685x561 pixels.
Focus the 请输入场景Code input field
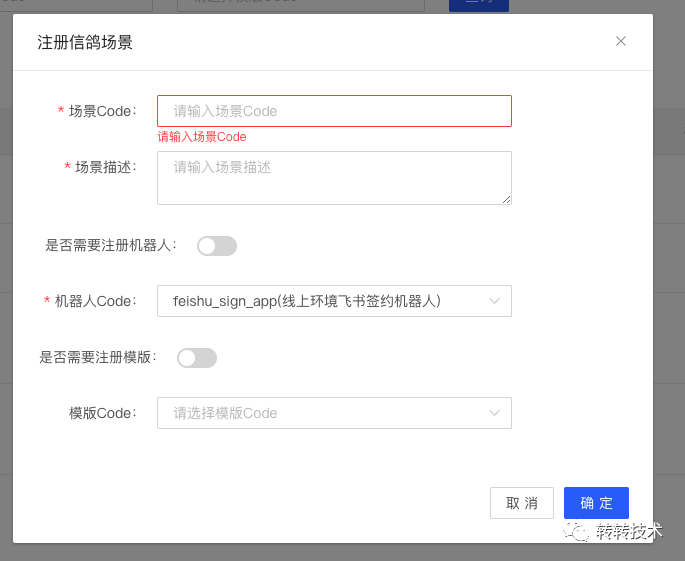coord(334,111)
